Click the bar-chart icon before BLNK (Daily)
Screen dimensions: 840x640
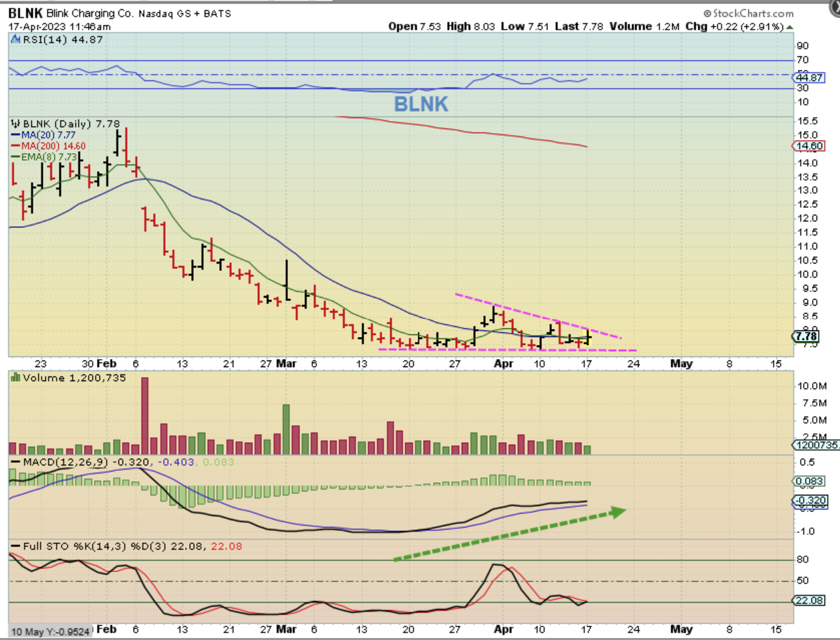15,124
